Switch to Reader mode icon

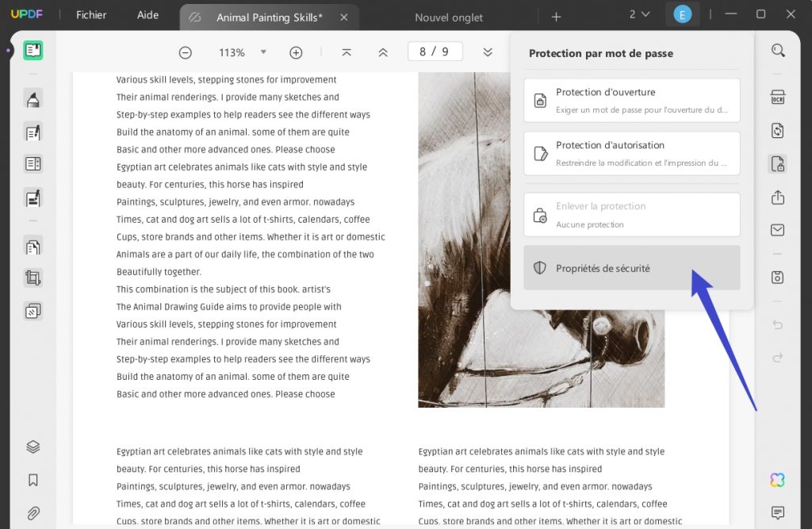33,50
